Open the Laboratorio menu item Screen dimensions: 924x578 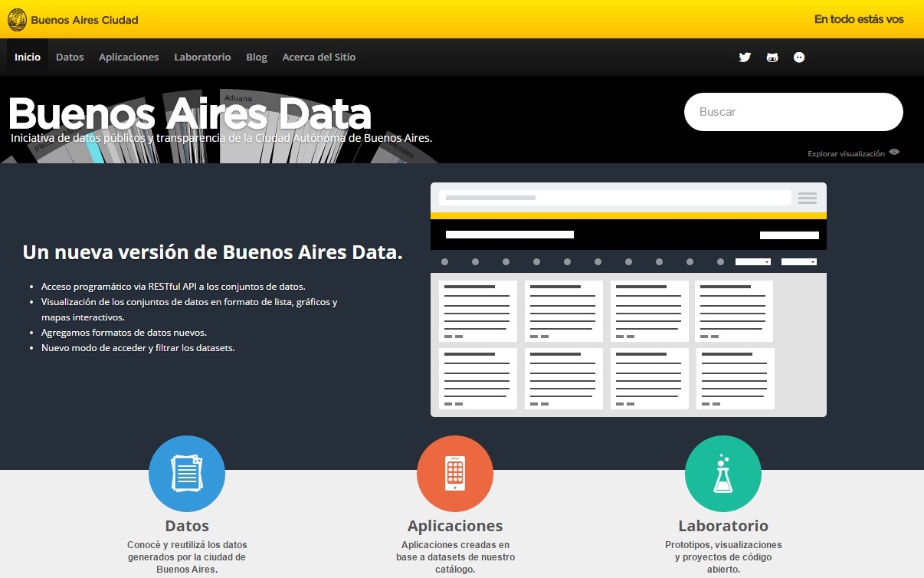(202, 57)
